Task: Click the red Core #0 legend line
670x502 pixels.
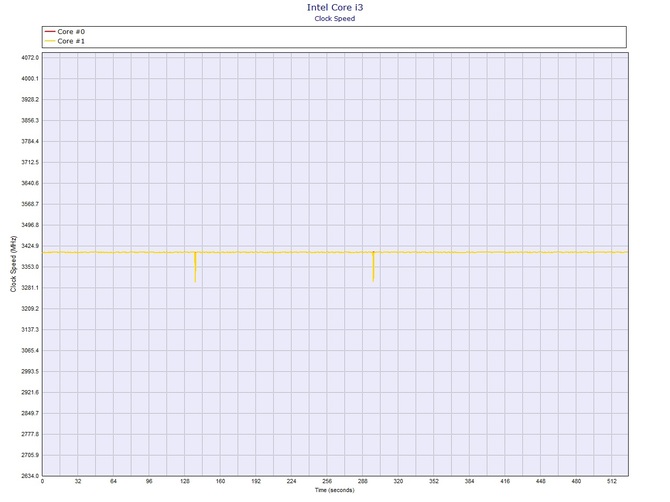Action: (x=50, y=32)
